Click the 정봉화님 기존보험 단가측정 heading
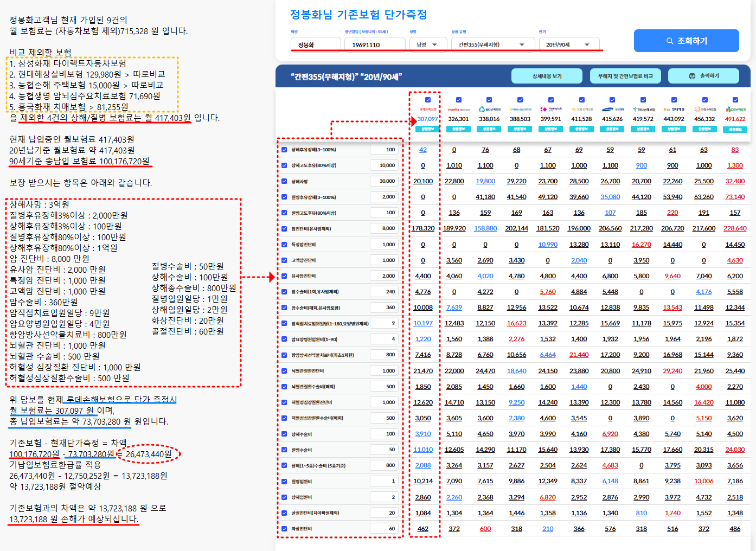Viewport: 756px width, 551px height. click(358, 14)
